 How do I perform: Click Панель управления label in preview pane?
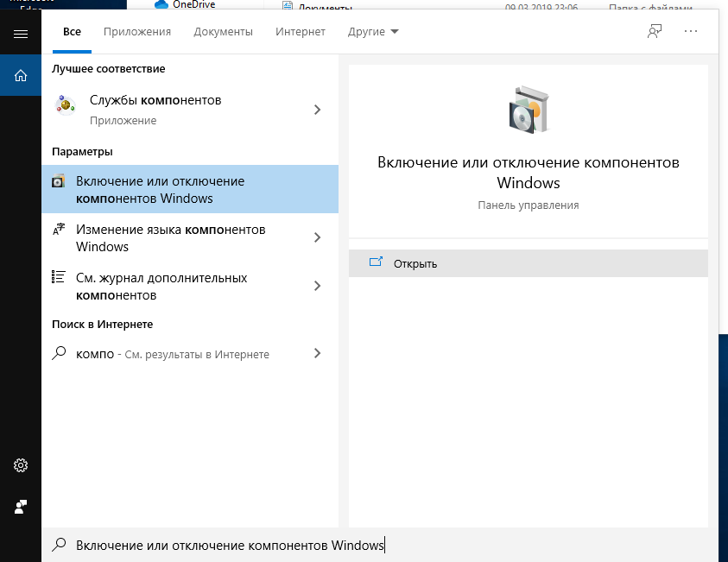click(x=529, y=205)
